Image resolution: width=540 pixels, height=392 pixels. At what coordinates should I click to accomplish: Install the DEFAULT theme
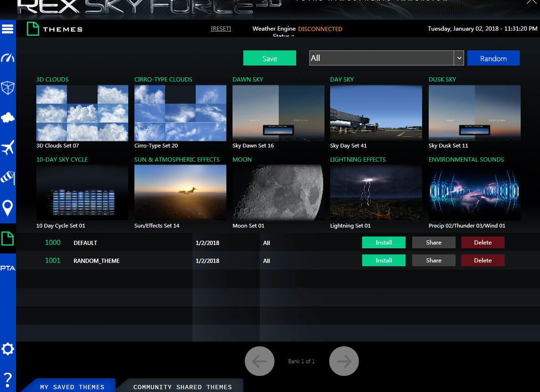(x=383, y=242)
